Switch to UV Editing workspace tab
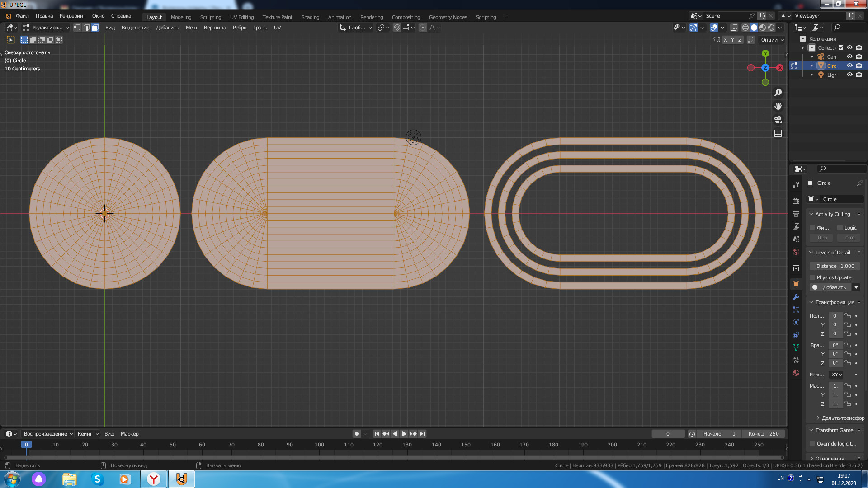 coord(241,17)
